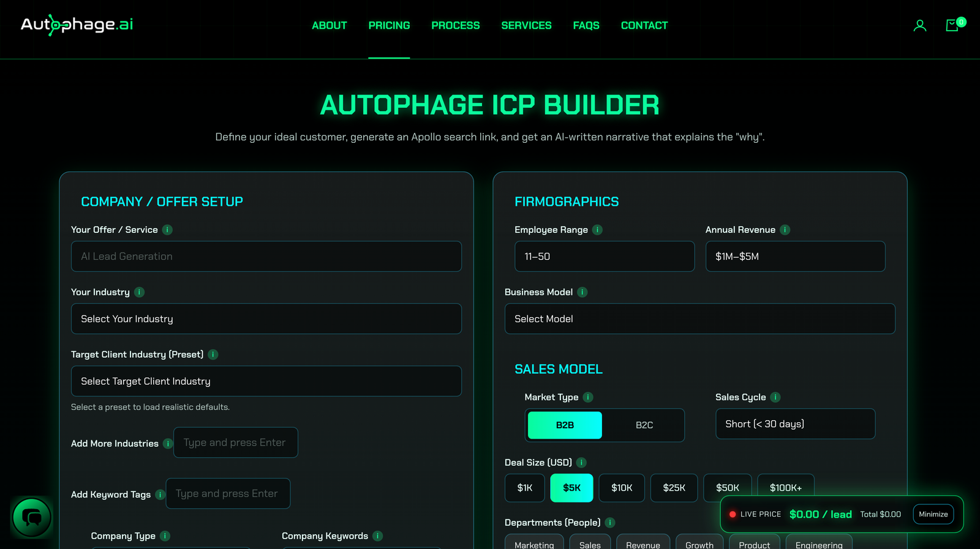Click info icon beside Departments (People)
The image size is (980, 549).
pyautogui.click(x=610, y=523)
